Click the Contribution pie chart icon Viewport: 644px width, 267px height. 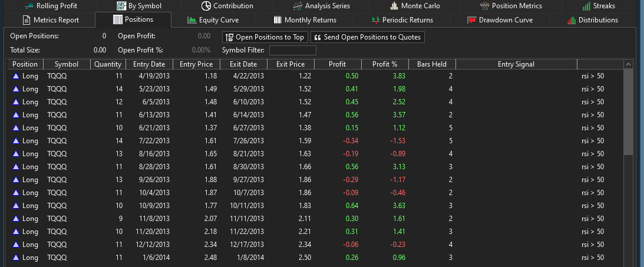point(206,6)
